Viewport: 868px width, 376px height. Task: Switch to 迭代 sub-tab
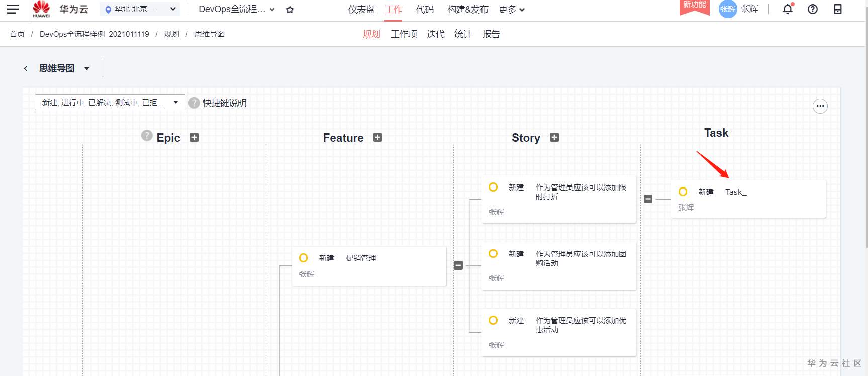(436, 34)
